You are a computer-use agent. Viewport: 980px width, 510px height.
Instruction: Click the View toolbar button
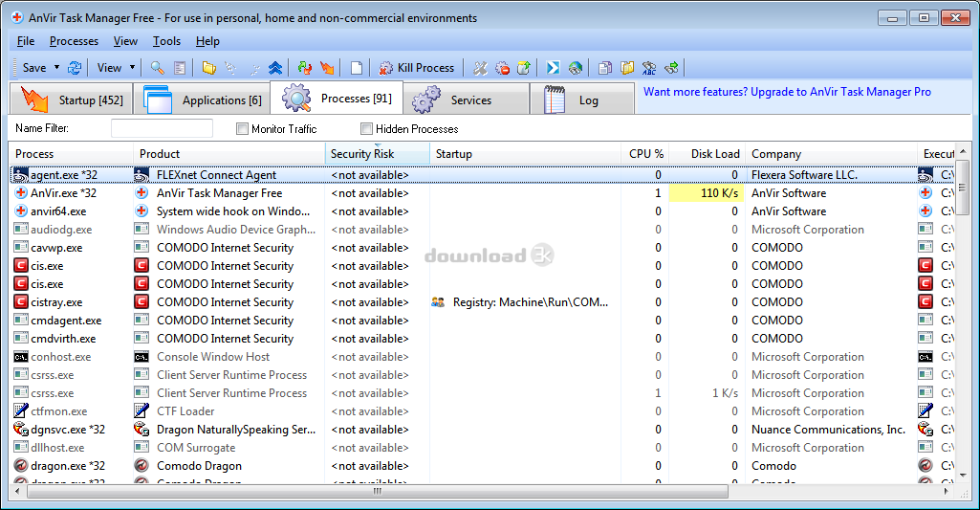point(109,68)
